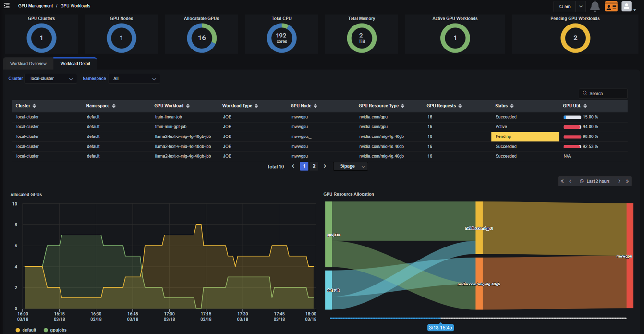Click the timeline slider track
The image size is (644, 334).
(478, 318)
